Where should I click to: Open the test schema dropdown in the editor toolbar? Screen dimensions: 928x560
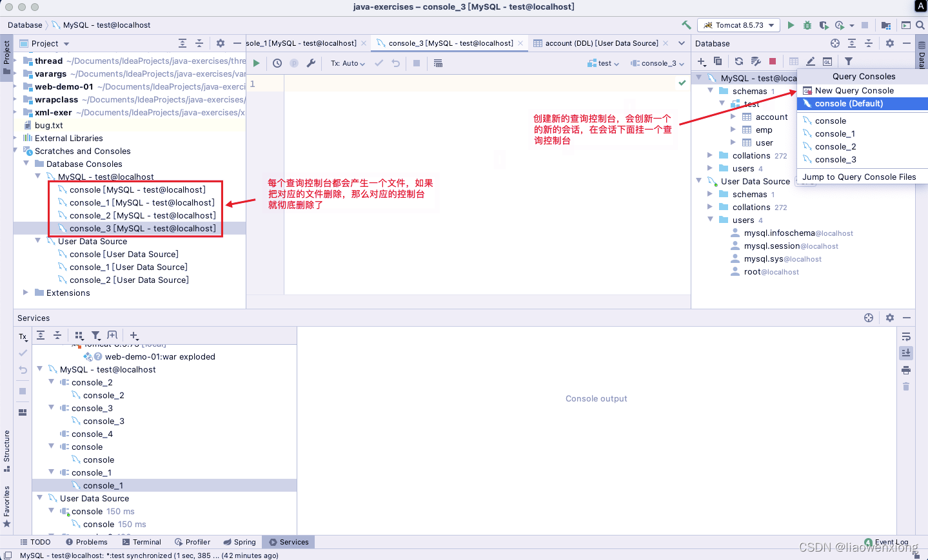(604, 63)
